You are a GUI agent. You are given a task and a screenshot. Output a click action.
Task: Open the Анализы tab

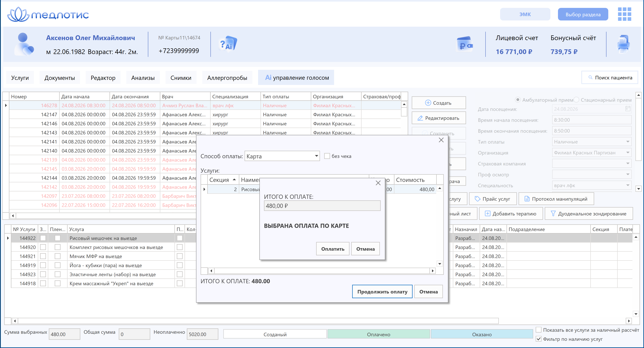coord(143,78)
